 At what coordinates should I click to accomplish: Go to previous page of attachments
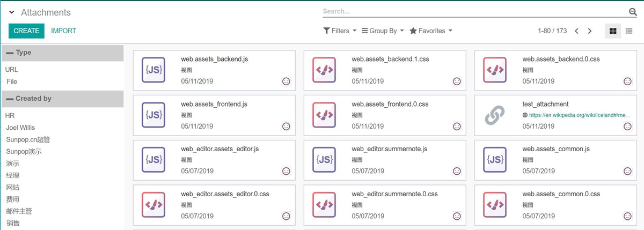tap(576, 31)
